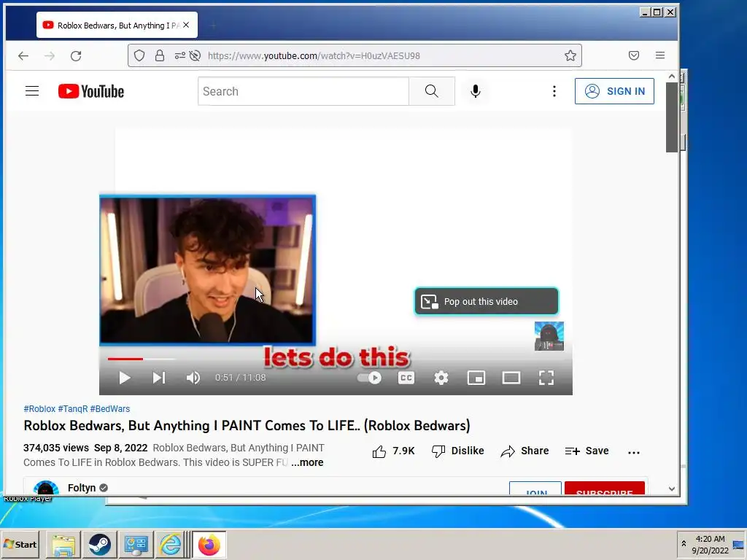Open the site permissions icon in the address bar
The image size is (747, 560).
[179, 55]
